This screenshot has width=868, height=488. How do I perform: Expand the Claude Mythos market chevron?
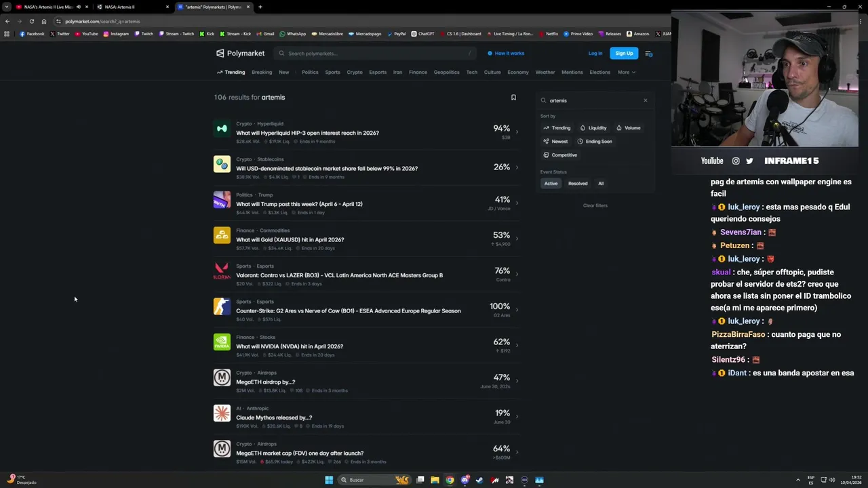coord(517,416)
